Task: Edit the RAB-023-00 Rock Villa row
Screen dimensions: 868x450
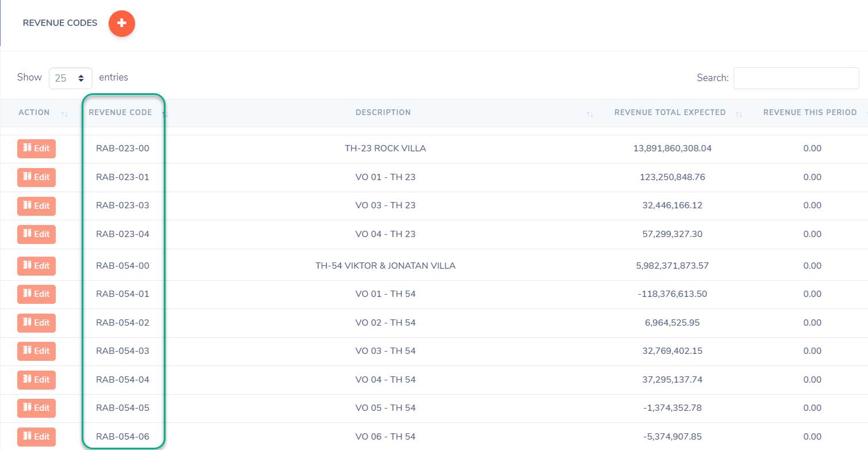Action: [36, 148]
